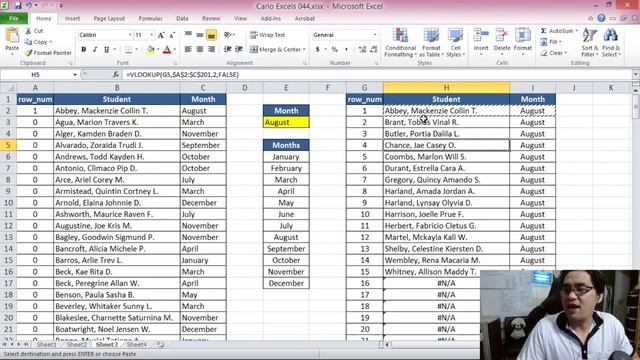Viewport: 640px width, 360px height.
Task: Open the Calibri font name dropdown
Action: click(130, 35)
